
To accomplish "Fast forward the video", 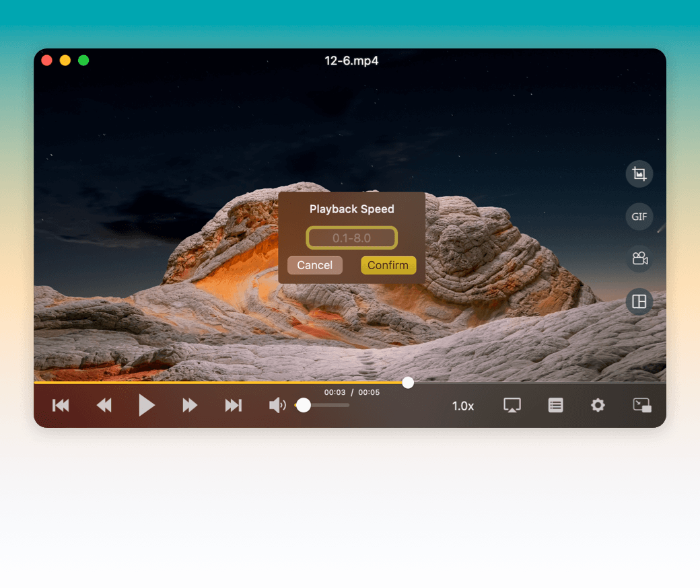I will point(190,405).
